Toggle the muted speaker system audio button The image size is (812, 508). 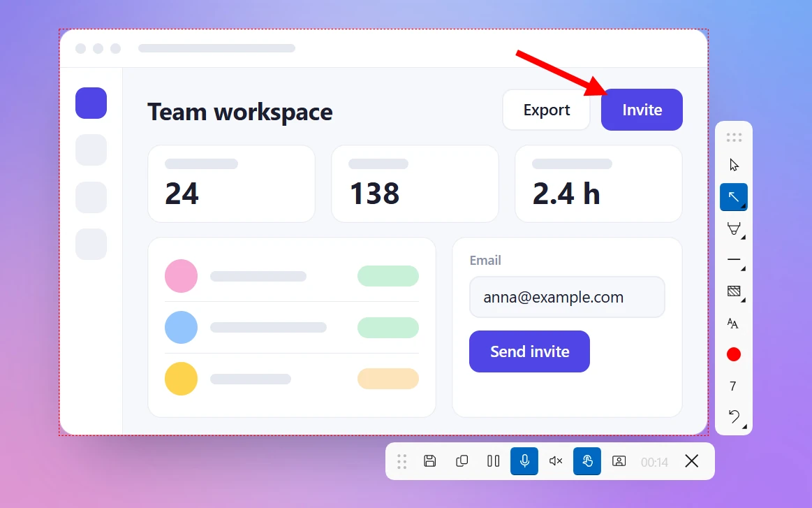pos(556,460)
